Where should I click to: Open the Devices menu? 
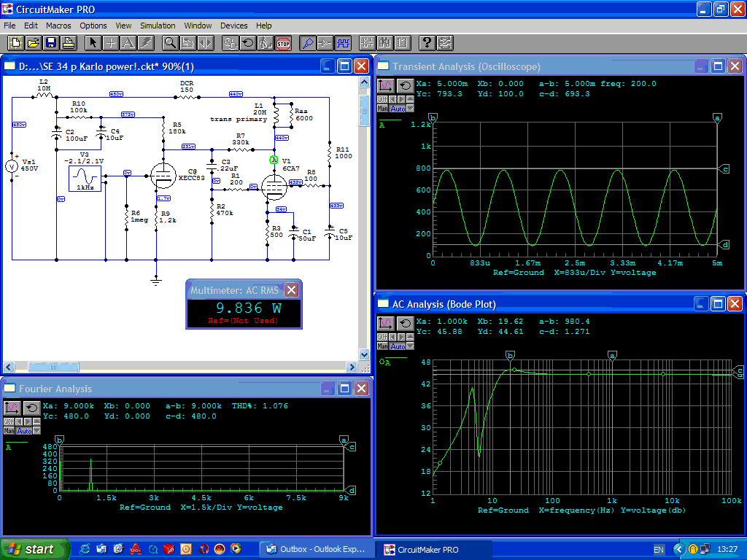coord(234,26)
